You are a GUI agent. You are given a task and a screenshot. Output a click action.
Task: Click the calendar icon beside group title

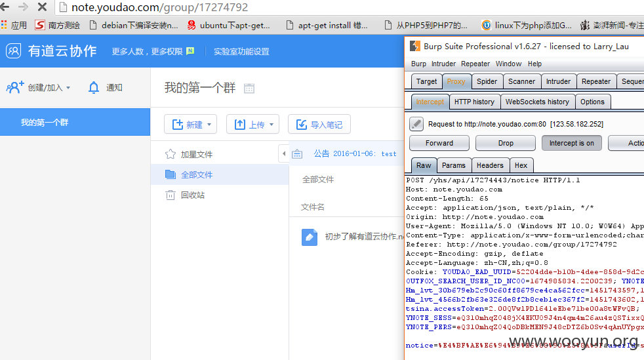(249, 89)
